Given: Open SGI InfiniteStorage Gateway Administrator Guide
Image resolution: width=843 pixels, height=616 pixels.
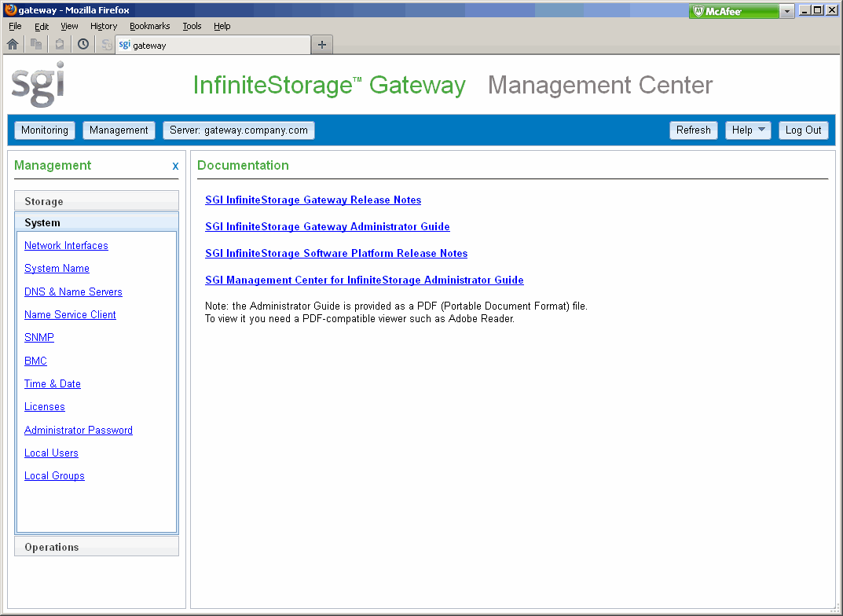Looking at the screenshot, I should click(x=328, y=227).
